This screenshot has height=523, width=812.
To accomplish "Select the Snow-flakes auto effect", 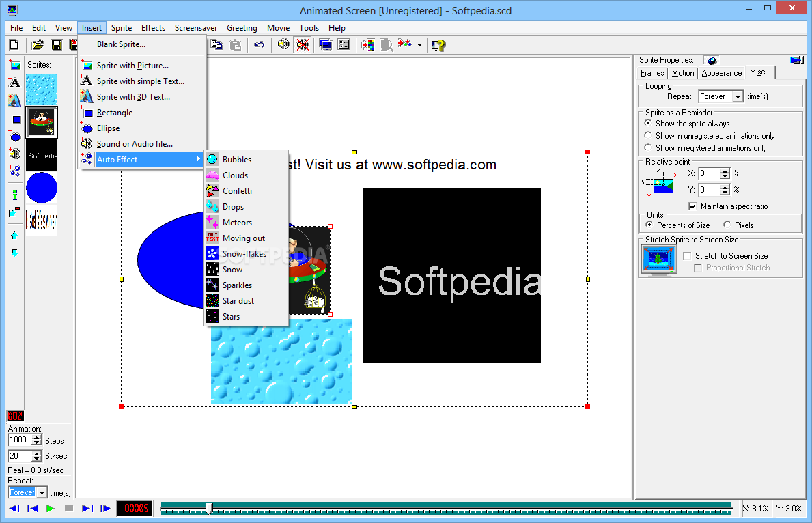I will pos(245,254).
